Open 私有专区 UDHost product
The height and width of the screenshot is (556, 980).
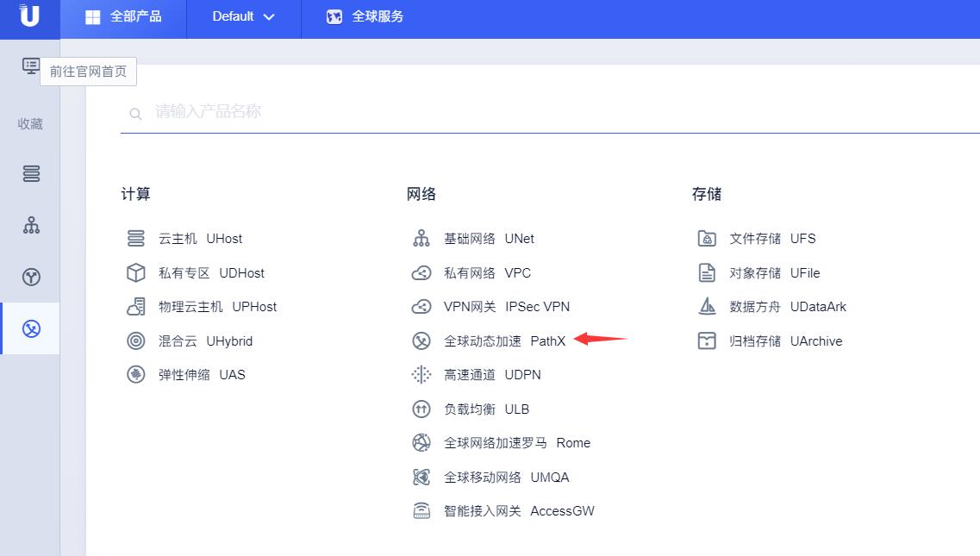pyautogui.click(x=211, y=272)
